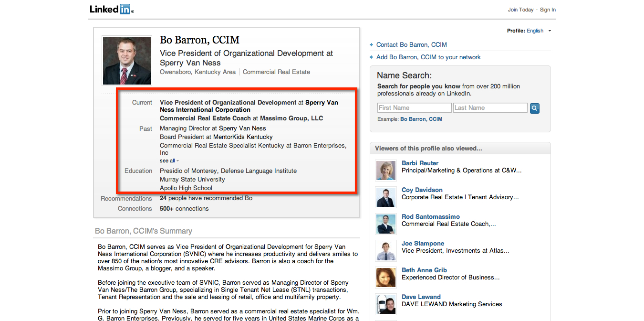This screenshot has width=644, height=321.
Task: Click 'Board President at MentorKids Kentucky'
Action: [x=216, y=137]
